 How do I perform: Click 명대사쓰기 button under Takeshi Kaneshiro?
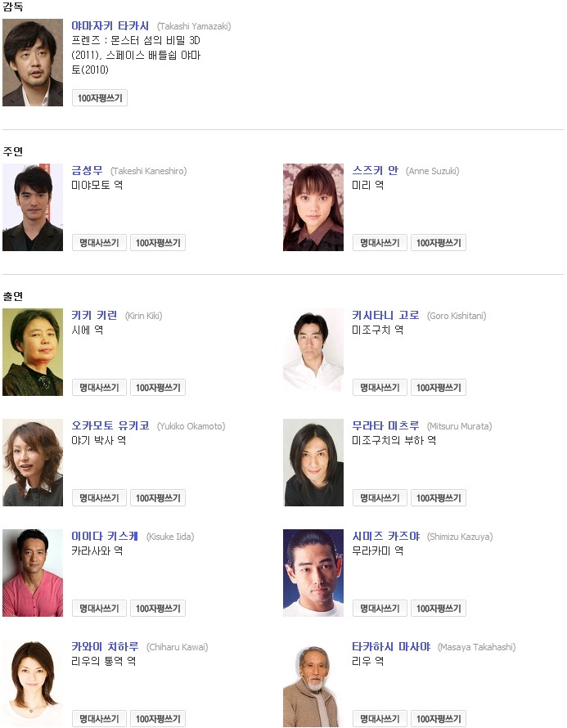(99, 243)
